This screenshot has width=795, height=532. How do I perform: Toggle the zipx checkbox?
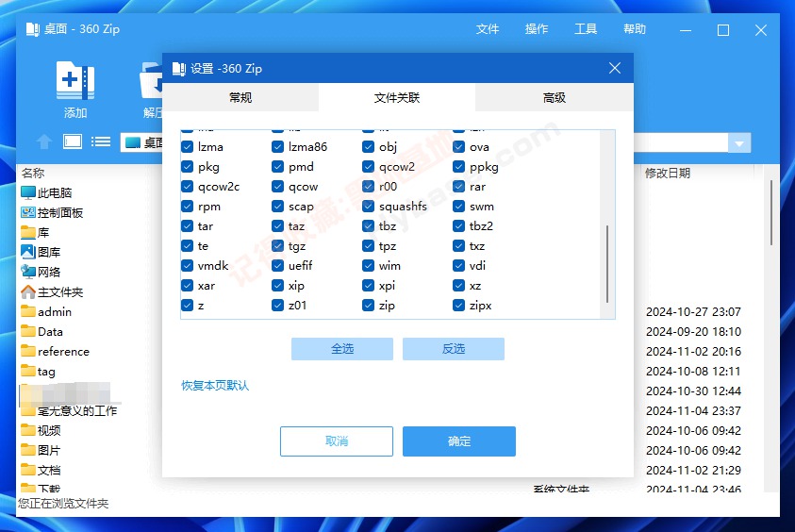coord(459,306)
